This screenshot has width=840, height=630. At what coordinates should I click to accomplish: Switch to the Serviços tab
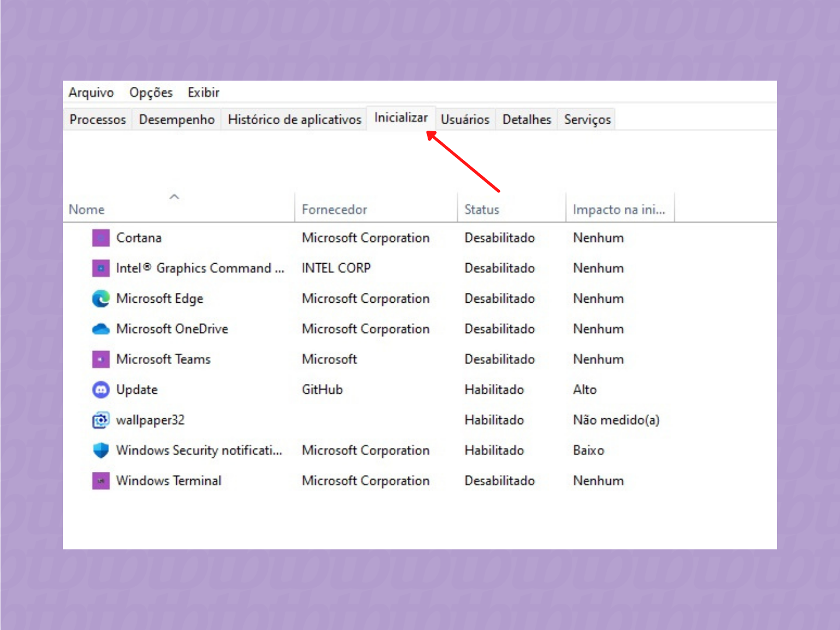[586, 119]
